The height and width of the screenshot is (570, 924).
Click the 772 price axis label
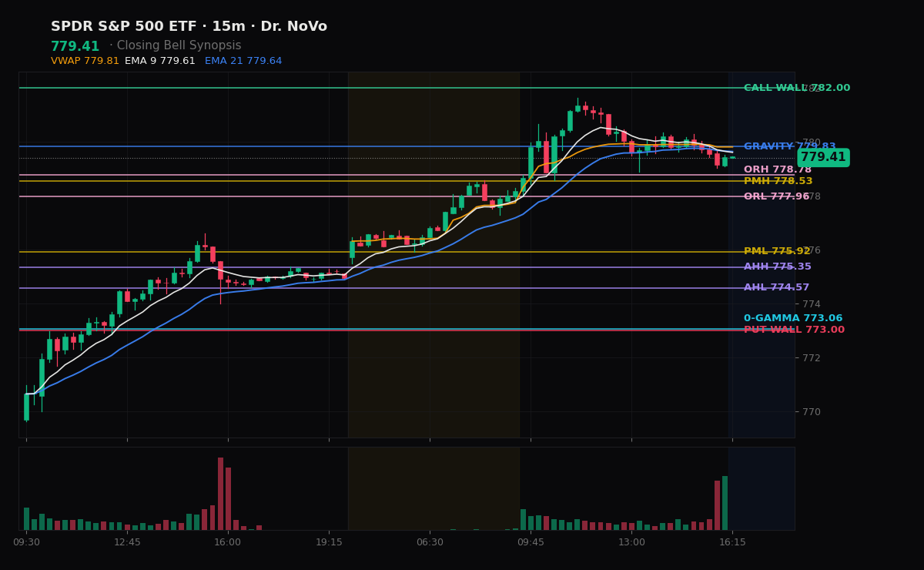coord(812,357)
